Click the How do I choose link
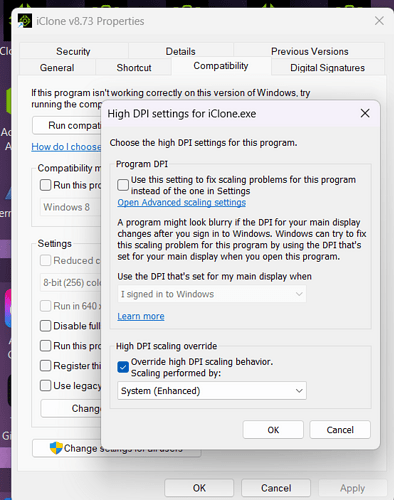This screenshot has height=500, width=394. (66, 147)
